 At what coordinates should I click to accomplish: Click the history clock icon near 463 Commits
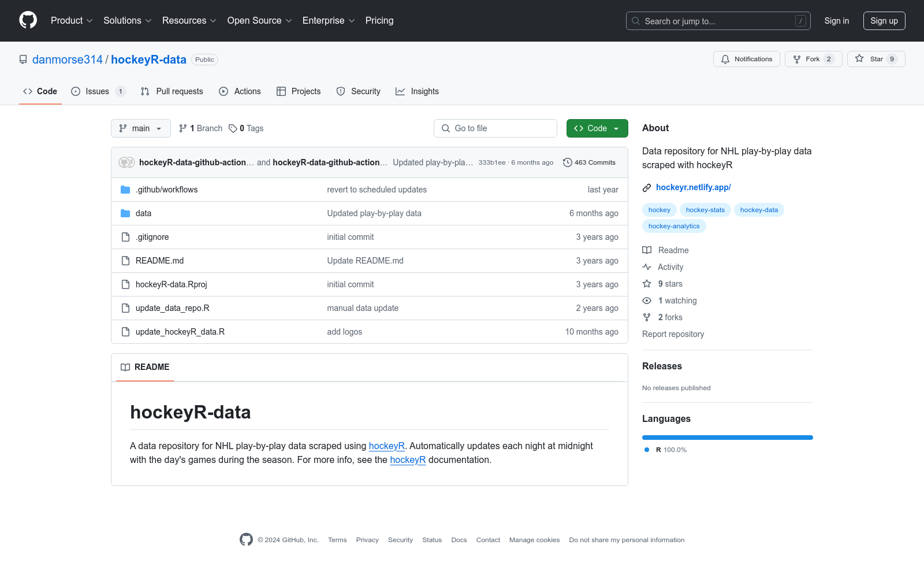568,162
